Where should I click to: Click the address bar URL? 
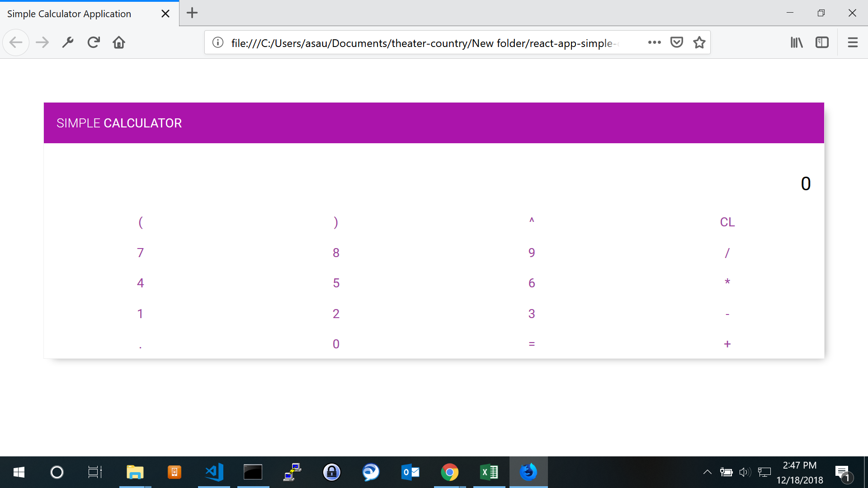[x=425, y=43]
